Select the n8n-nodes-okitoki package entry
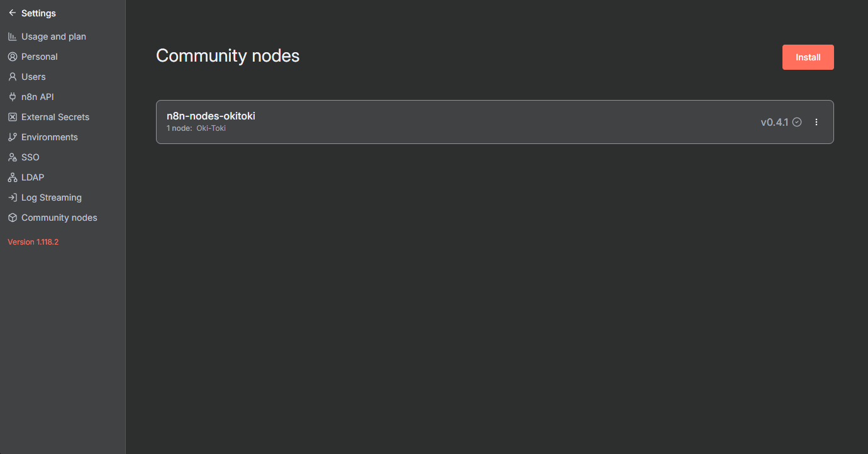This screenshot has width=868, height=454. pyautogui.click(x=211, y=116)
